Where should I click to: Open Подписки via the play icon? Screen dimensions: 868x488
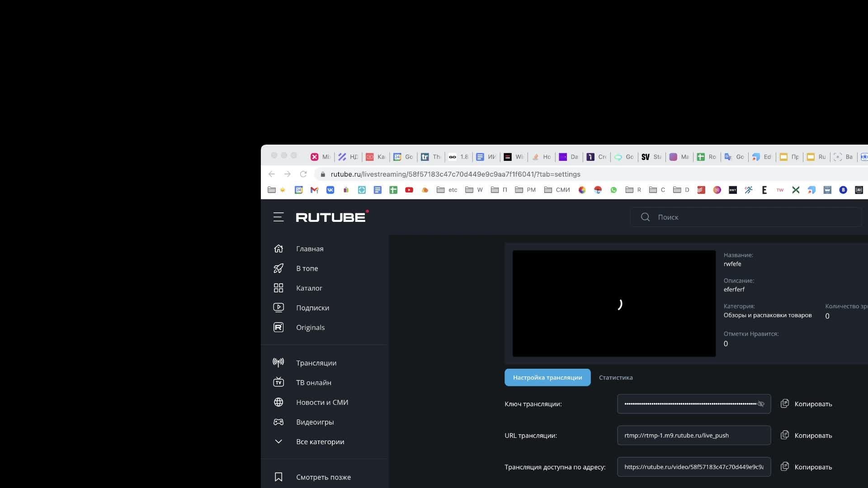[x=278, y=308]
